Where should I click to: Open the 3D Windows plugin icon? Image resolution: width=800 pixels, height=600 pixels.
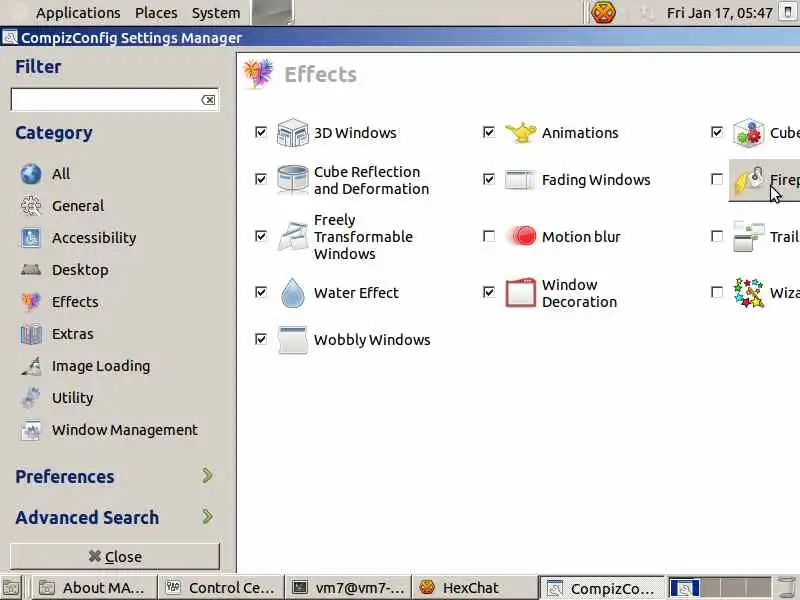pos(292,133)
